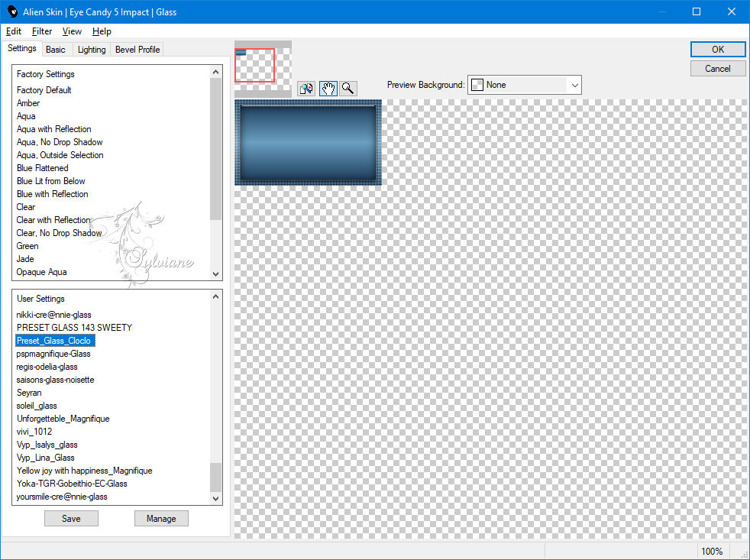Open the Help menu
The image size is (750, 560).
[102, 31]
